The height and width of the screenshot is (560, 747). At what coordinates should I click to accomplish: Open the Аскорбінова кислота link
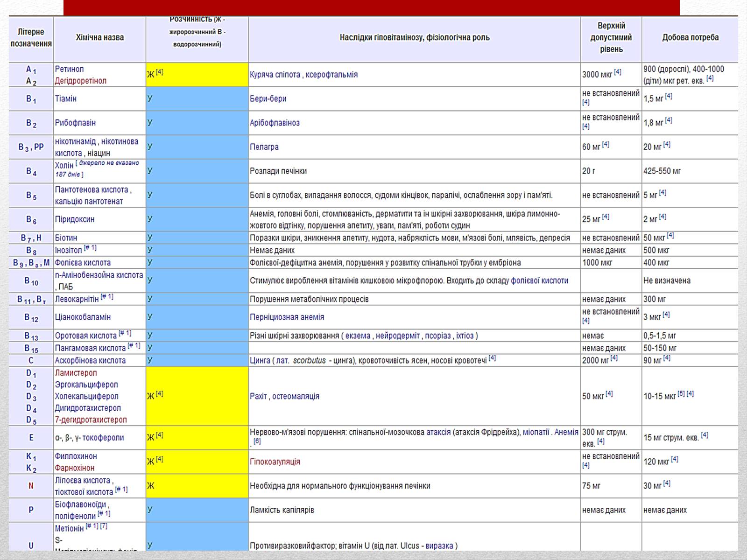tap(90, 361)
